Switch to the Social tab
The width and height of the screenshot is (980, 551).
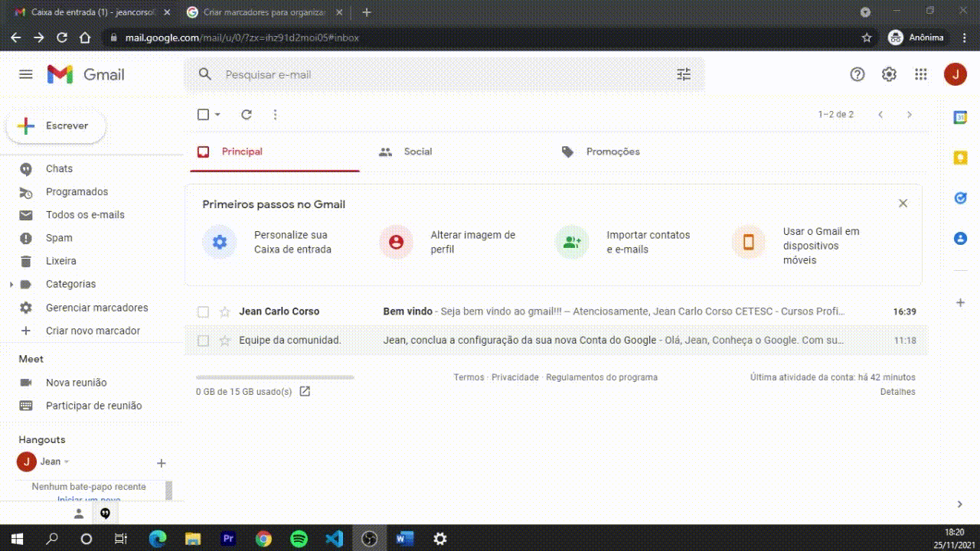[x=452, y=152]
